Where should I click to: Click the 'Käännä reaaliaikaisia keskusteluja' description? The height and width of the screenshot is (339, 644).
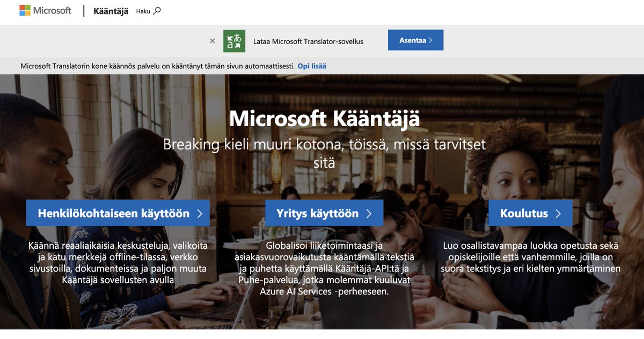pos(118,263)
